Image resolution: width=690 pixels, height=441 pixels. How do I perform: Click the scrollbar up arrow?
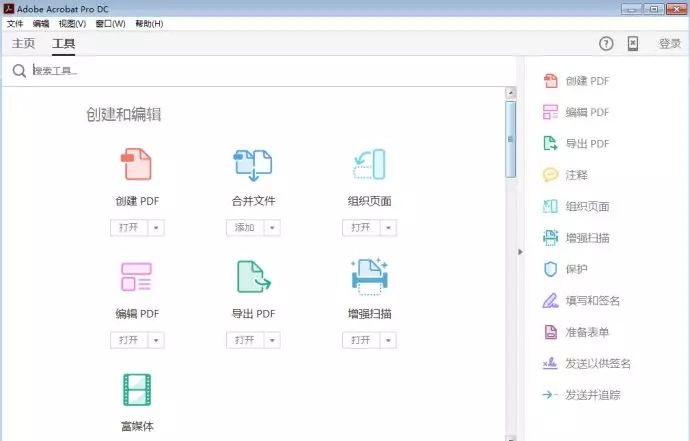[510, 93]
